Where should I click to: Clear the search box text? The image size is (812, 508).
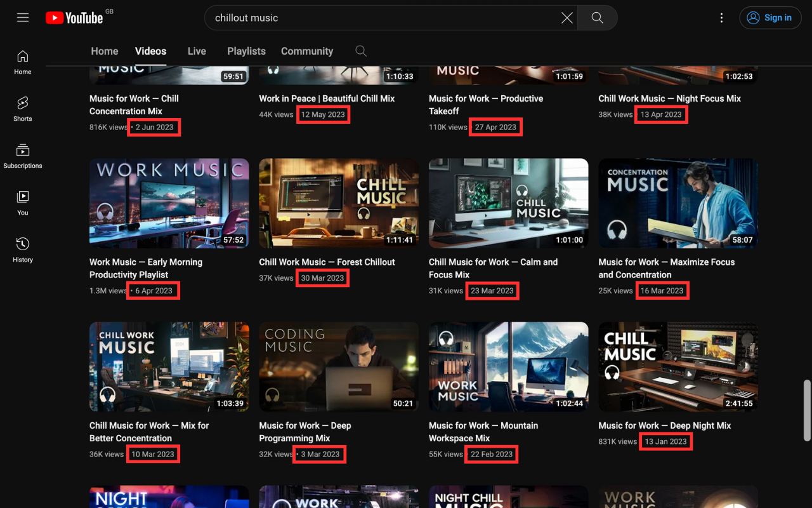(x=566, y=18)
